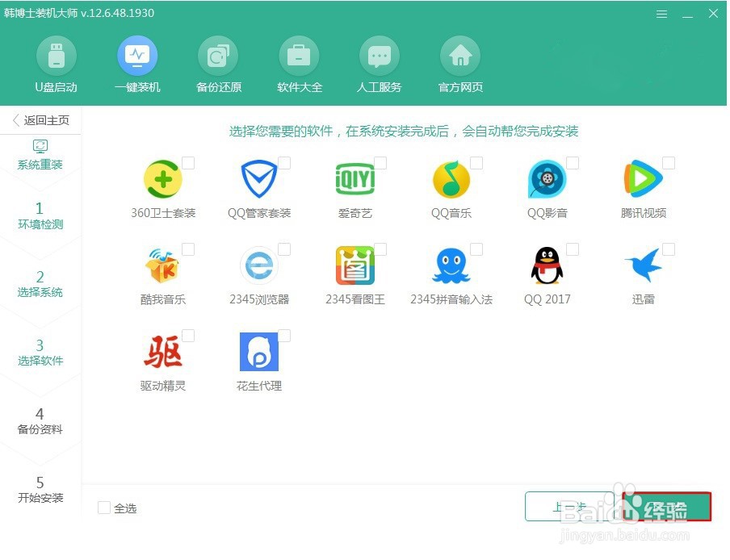This screenshot has height=560, width=730.
Task: Click the 上一步 previous button
Action: (569, 507)
